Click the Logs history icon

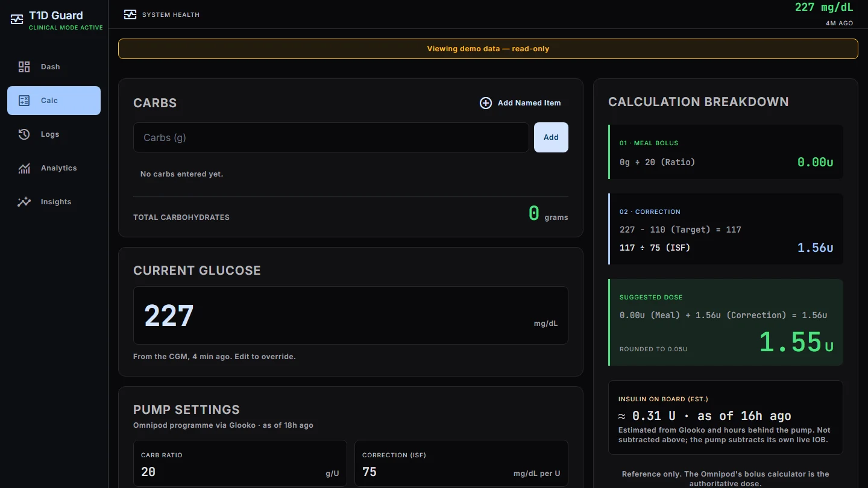(x=24, y=134)
